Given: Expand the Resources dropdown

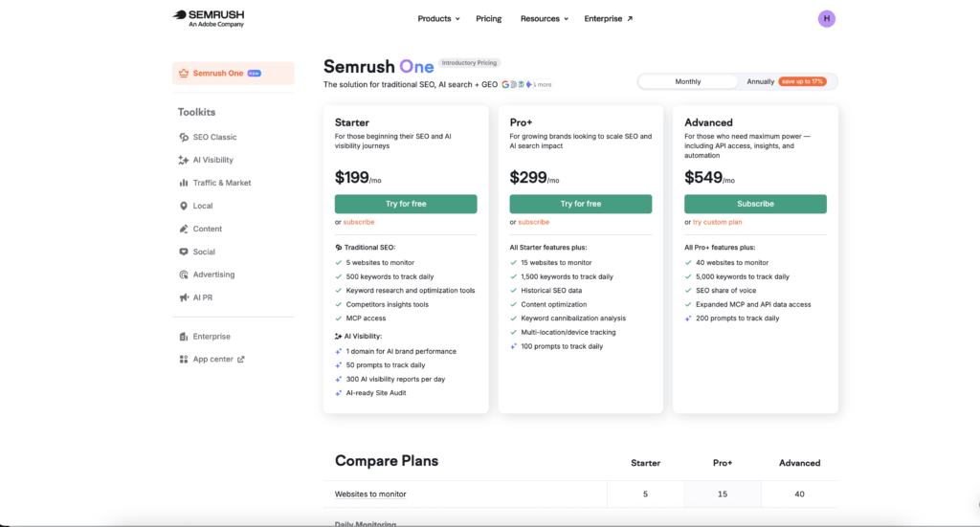Looking at the screenshot, I should tap(545, 19).
